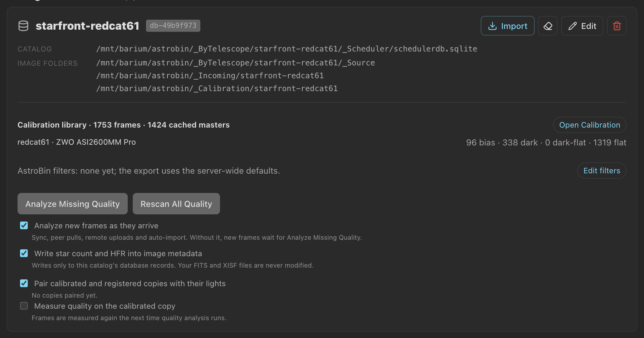
Task: Click the db-49b9f973 ID badge
Action: pyautogui.click(x=173, y=26)
